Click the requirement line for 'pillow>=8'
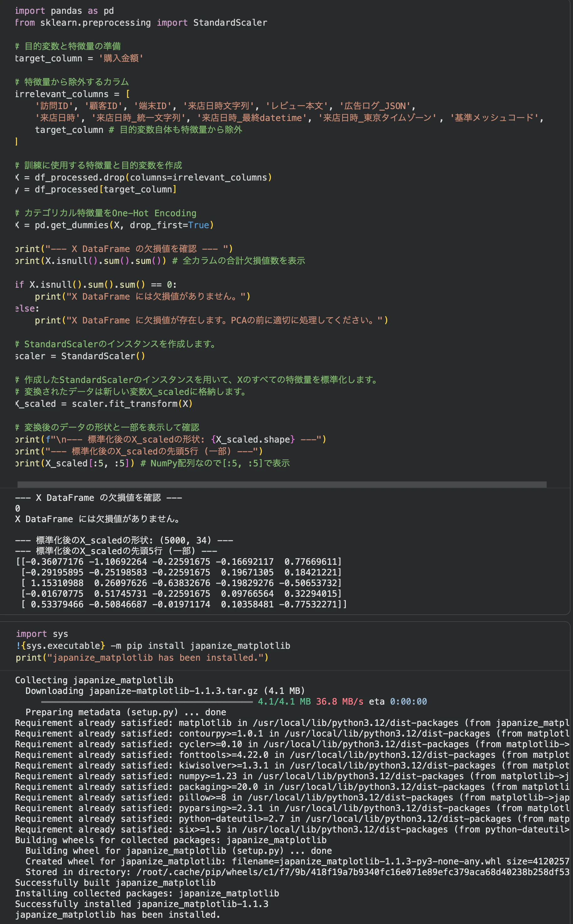573x924 pixels. click(x=292, y=797)
